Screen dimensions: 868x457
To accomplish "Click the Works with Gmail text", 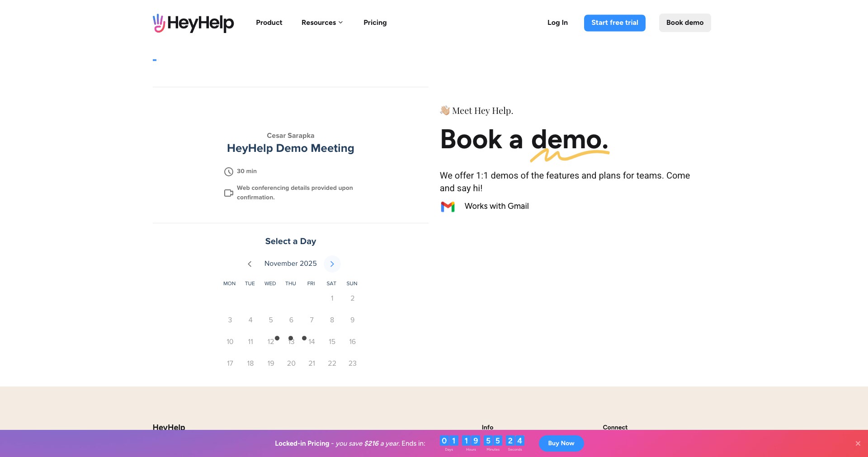I will 496,206.
